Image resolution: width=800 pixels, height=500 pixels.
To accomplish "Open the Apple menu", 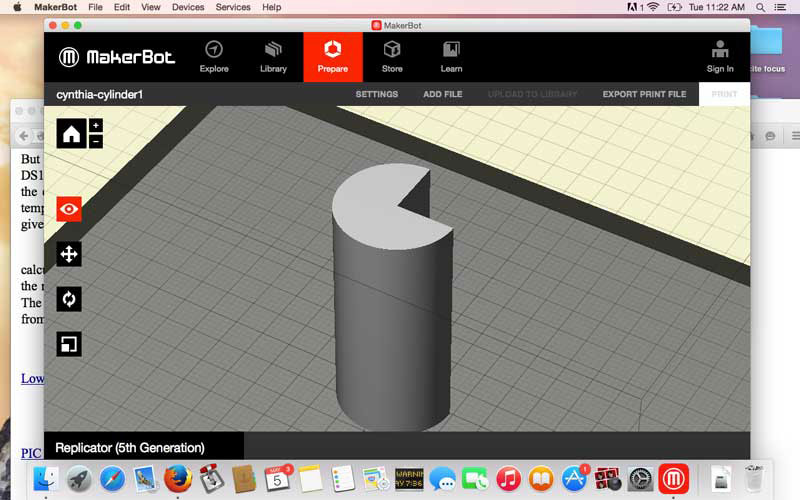I will [17, 7].
